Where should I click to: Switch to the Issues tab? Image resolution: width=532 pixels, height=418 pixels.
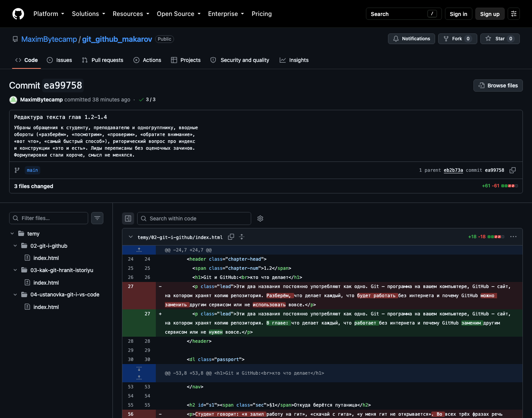[59, 60]
